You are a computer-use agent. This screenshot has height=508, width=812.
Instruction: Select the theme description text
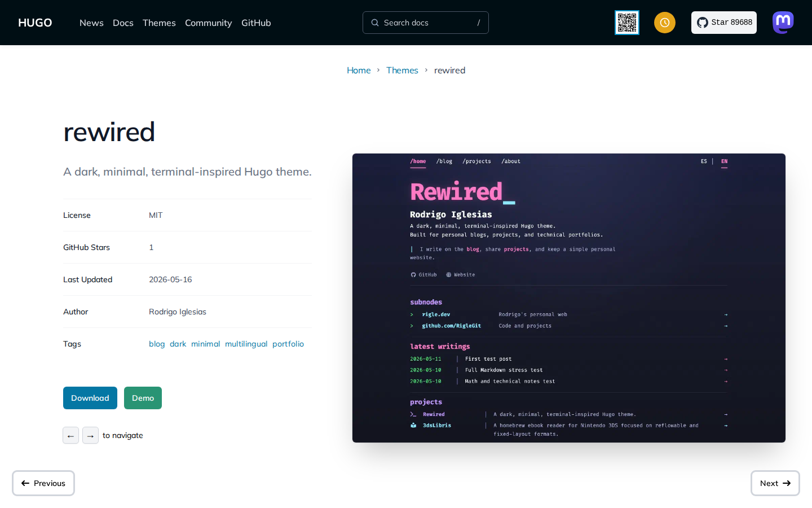tap(187, 172)
